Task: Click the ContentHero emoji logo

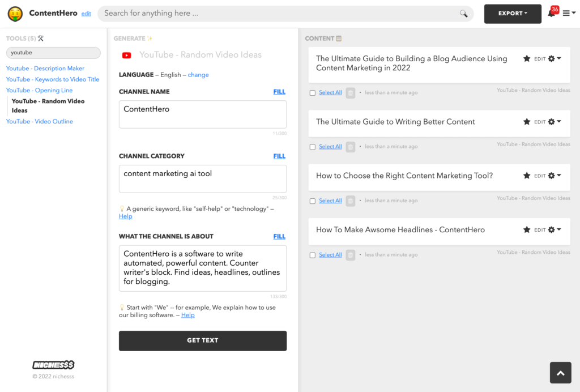Action: [x=15, y=14]
